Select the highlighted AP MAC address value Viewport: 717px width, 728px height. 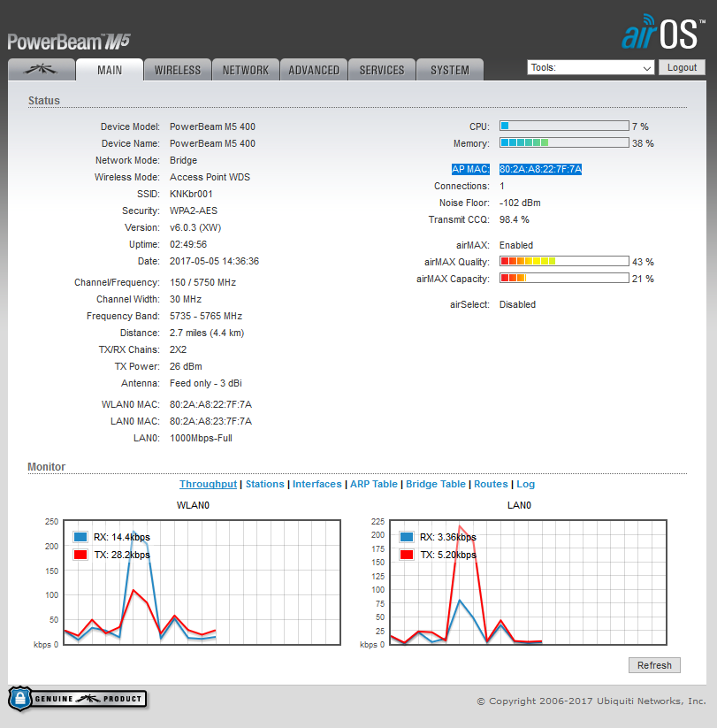coord(540,169)
